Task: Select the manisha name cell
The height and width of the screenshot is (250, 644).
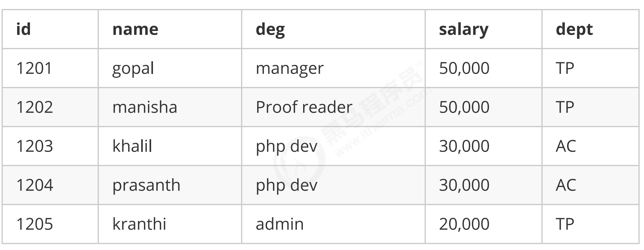Action: 170,107
